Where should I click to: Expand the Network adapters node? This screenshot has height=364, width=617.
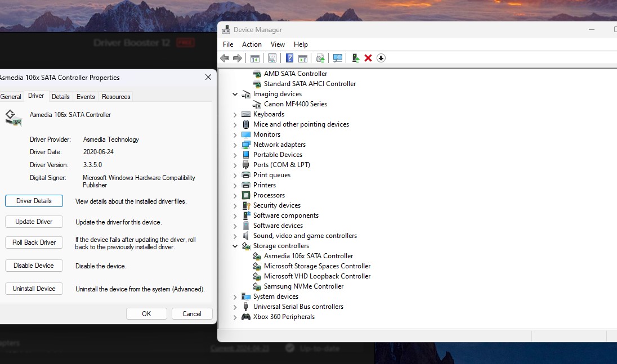[x=235, y=145]
